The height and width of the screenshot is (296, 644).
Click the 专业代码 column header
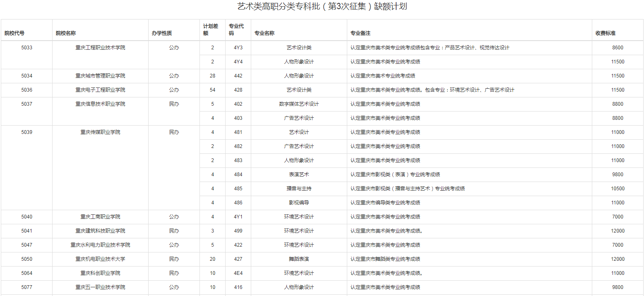point(236,30)
